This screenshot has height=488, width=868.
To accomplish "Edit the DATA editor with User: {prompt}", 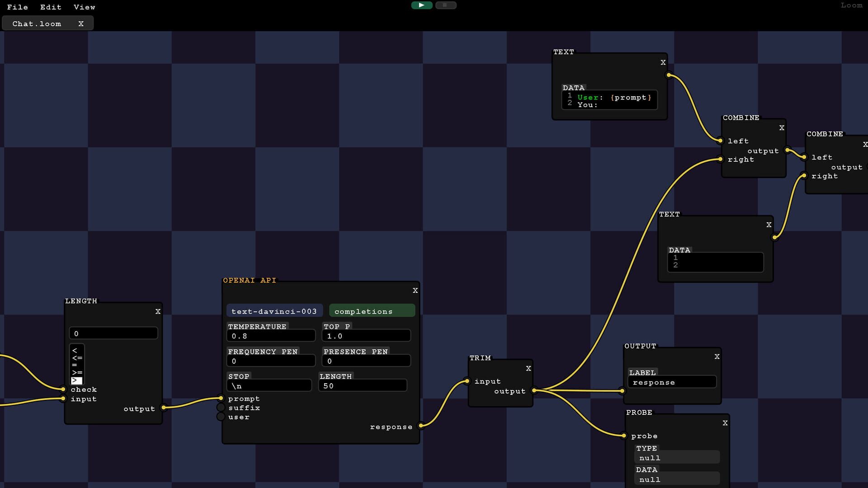I will coord(609,100).
